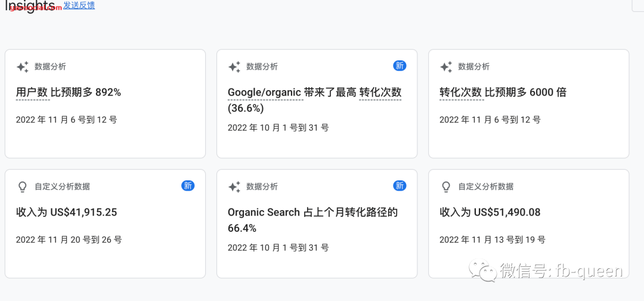Click underlined 转化次数 in Google/organic card

point(380,93)
